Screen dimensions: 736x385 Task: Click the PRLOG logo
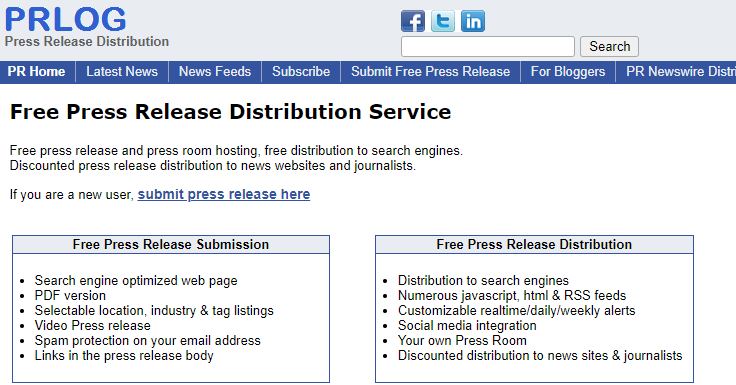[66, 19]
